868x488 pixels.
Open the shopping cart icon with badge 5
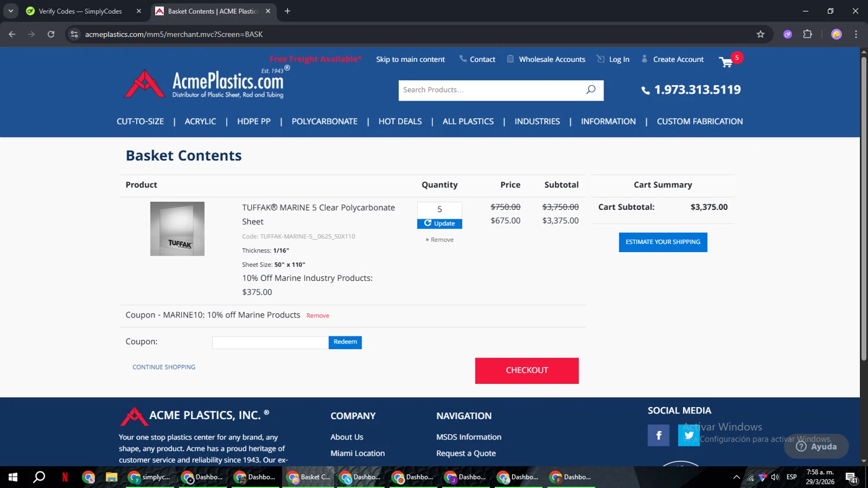coord(730,60)
